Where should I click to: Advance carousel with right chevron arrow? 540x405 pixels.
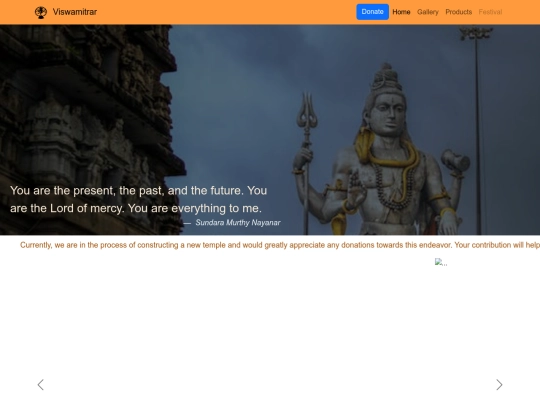point(499,385)
